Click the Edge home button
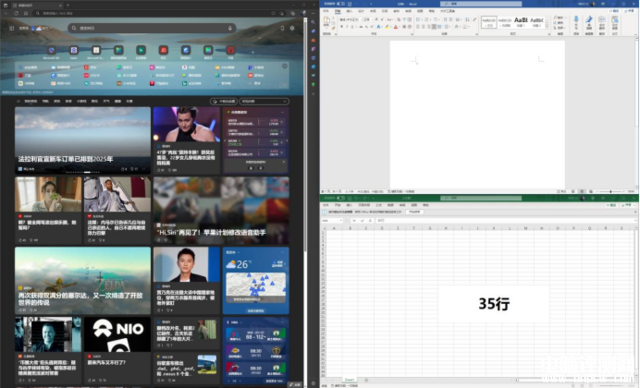 point(26,13)
